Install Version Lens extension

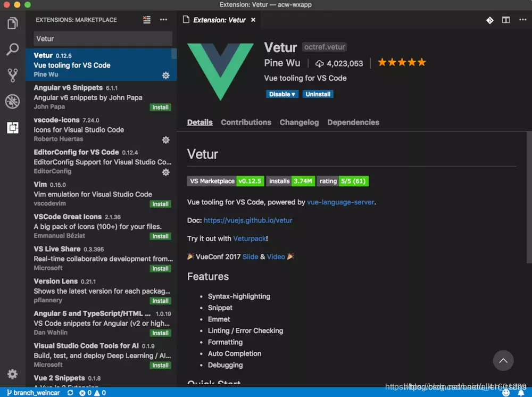[x=160, y=301]
